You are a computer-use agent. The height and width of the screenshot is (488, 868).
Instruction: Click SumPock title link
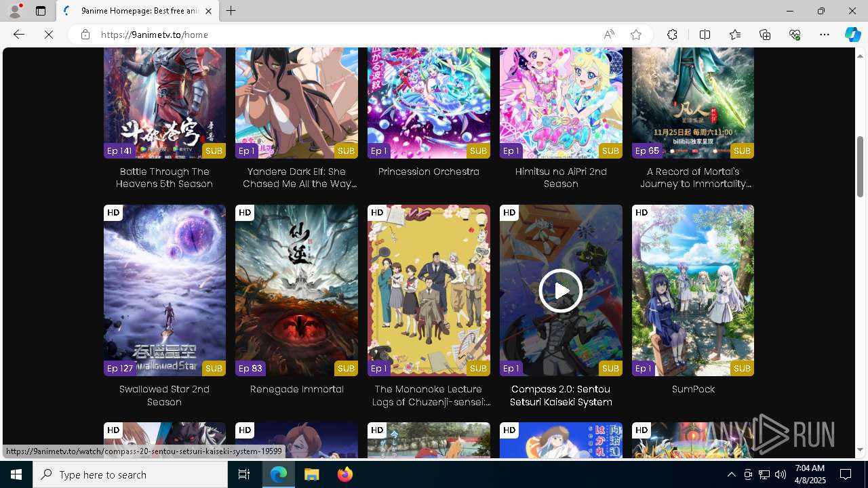tap(693, 389)
